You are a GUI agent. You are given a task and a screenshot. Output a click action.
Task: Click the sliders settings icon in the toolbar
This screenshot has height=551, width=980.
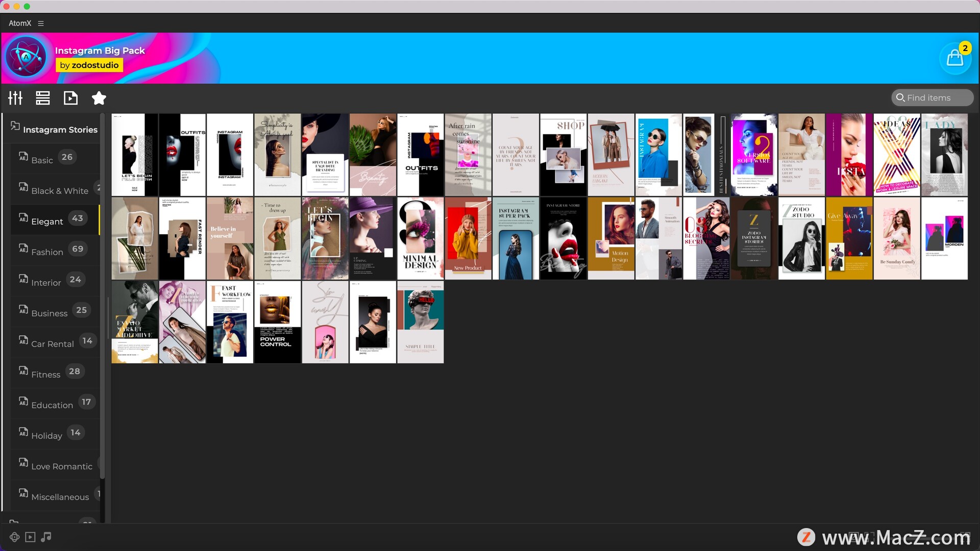[15, 98]
